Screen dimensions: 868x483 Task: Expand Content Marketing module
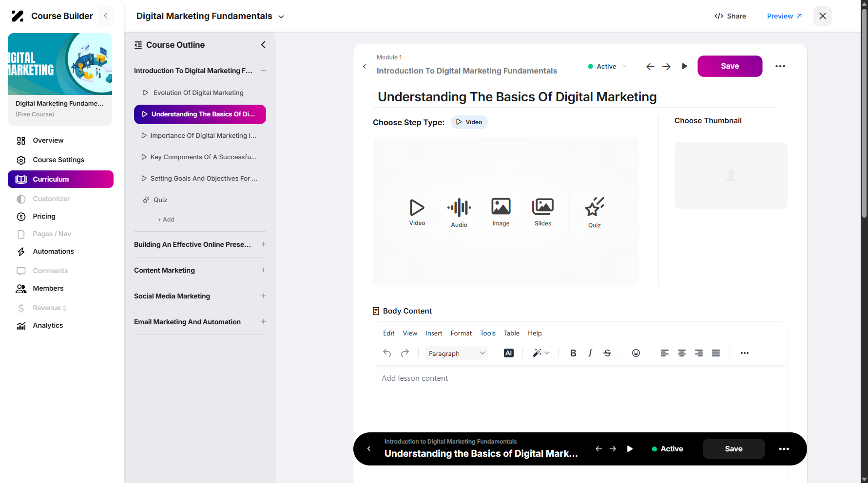pos(263,270)
